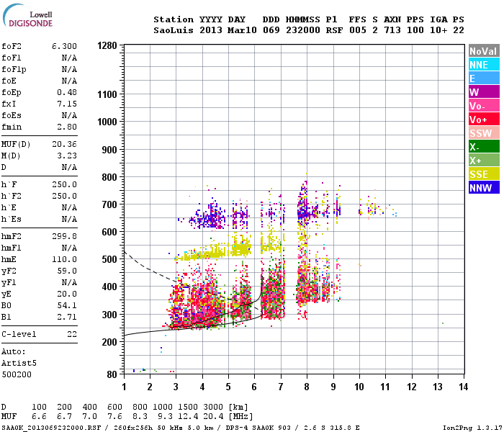Select the NoVal legend swatch
Image resolution: width=504 pixels, height=432 pixels.
484,51
